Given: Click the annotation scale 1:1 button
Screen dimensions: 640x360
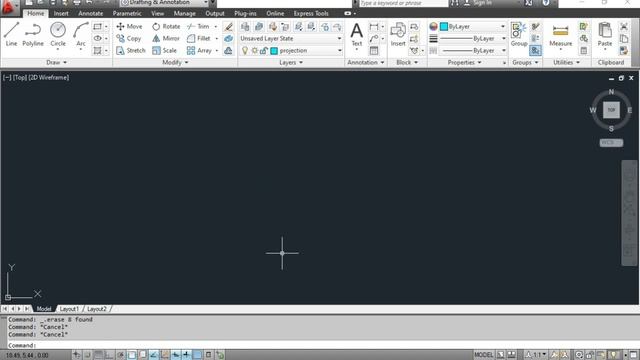Looking at the screenshot, I should pyautogui.click(x=536, y=355).
